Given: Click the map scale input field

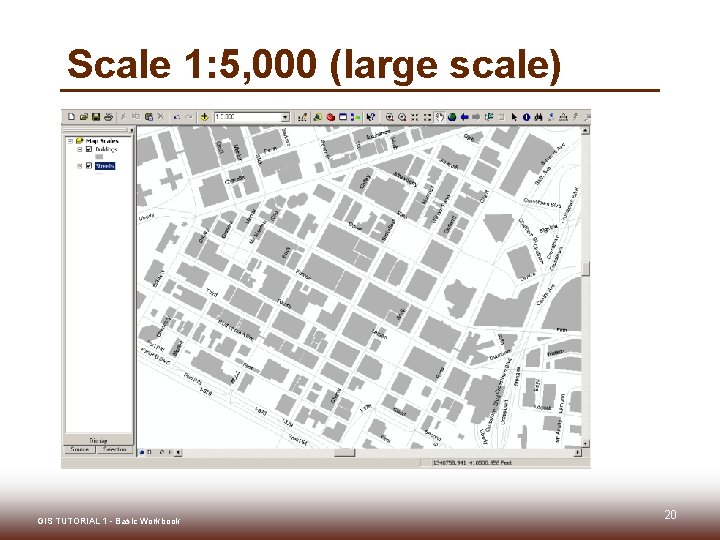Looking at the screenshot, I should click(x=248, y=118).
